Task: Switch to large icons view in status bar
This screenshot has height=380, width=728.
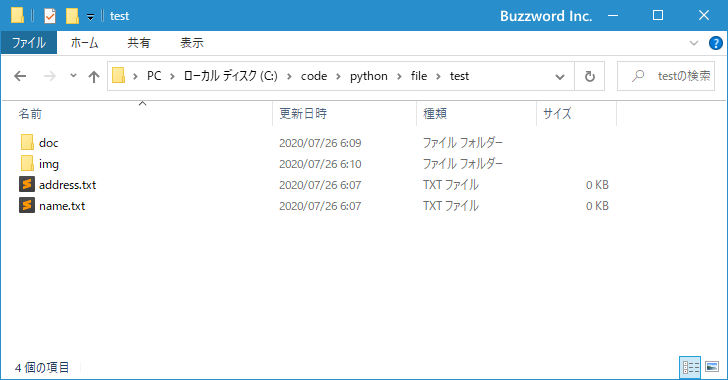Action: [712, 367]
